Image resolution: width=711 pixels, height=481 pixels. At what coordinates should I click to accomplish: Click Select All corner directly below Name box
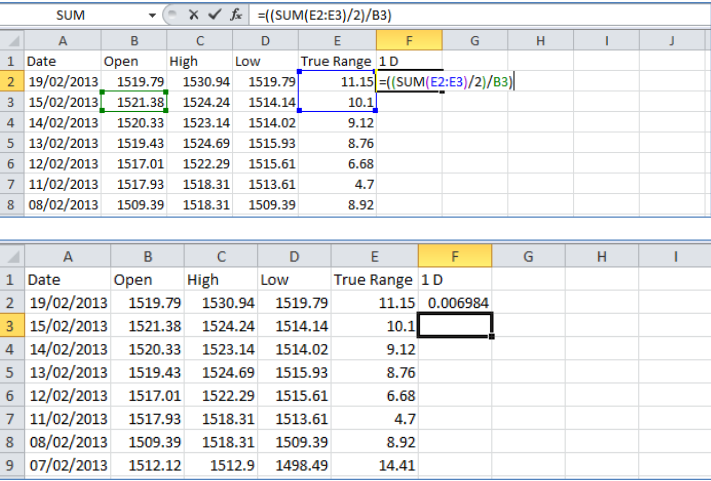11,40
